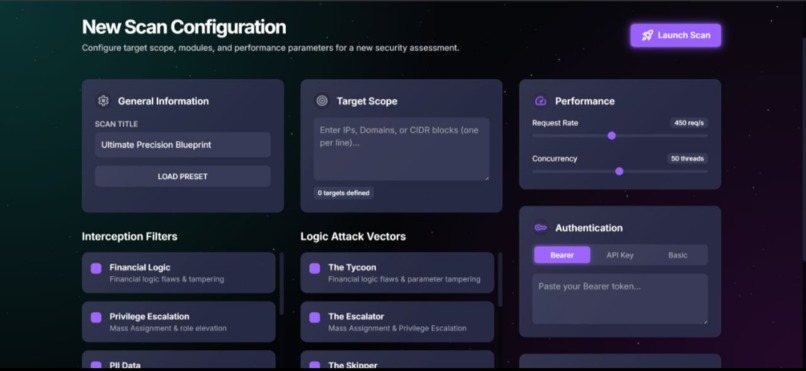806x371 pixels.
Task: Adjust the Concurrency slider handle
Action: point(619,171)
